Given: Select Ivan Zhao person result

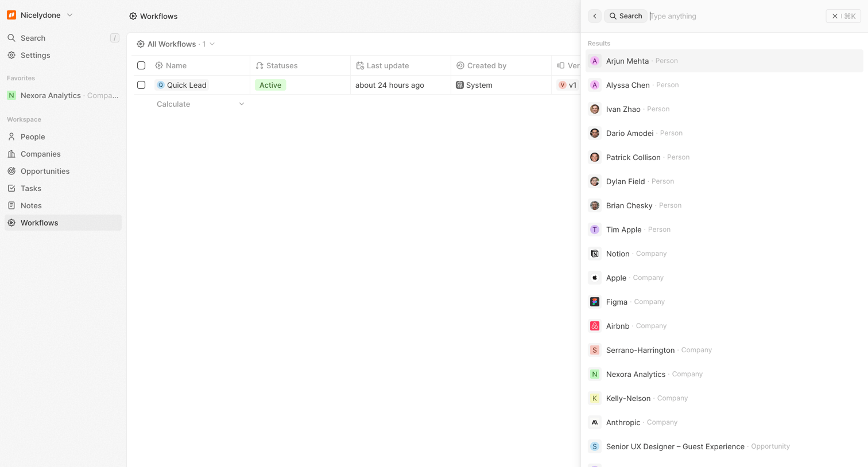Looking at the screenshot, I should [x=724, y=109].
